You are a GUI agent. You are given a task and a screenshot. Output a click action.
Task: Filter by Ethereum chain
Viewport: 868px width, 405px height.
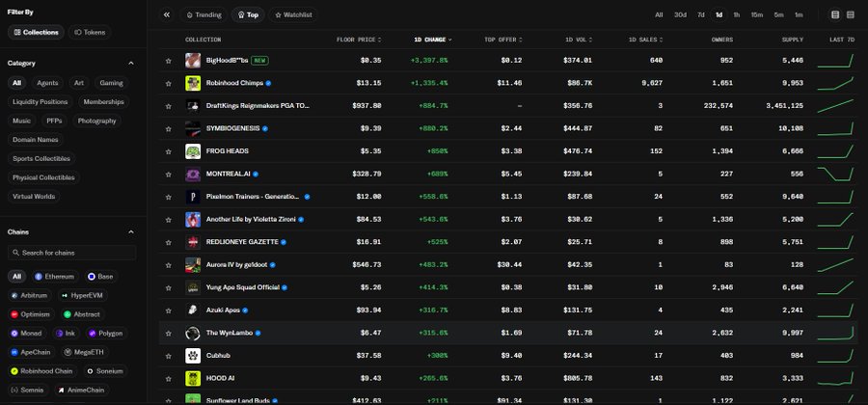(54, 277)
